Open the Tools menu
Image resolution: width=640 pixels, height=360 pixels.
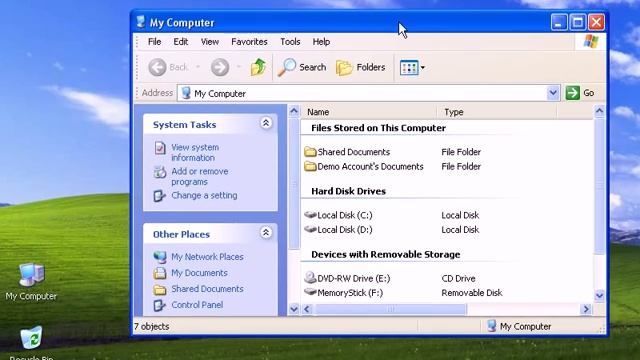tap(290, 42)
